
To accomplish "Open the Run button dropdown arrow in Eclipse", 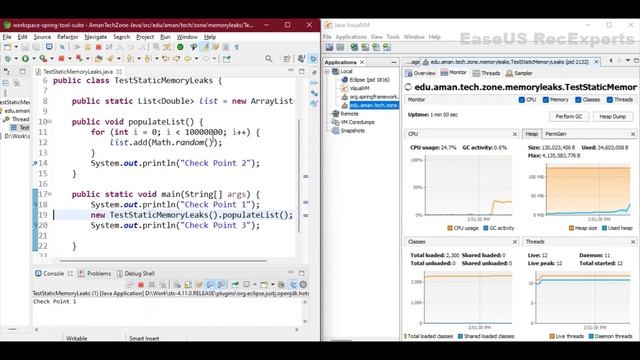I will pyautogui.click(x=33, y=59).
